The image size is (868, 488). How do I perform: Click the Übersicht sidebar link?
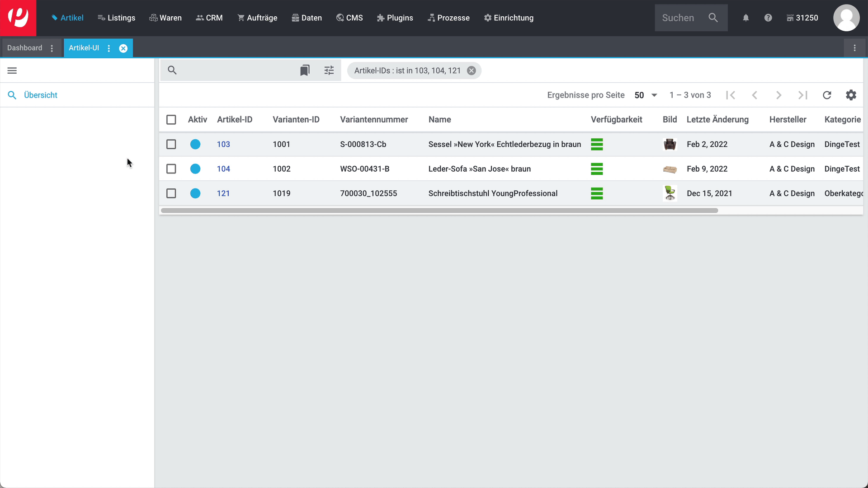point(40,95)
